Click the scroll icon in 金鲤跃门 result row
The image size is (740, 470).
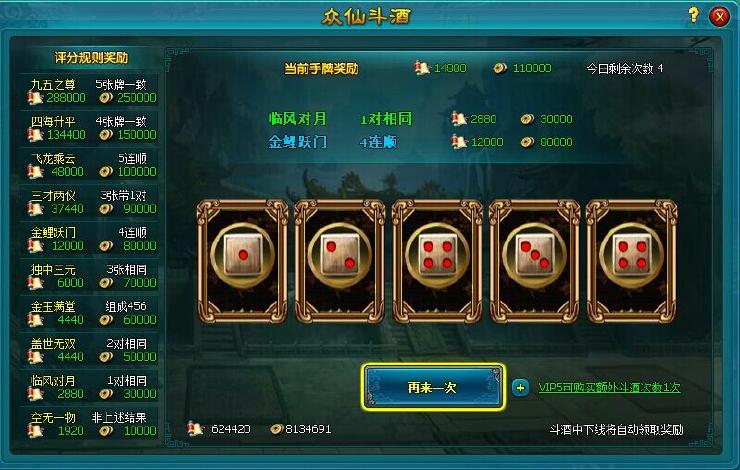[459, 142]
